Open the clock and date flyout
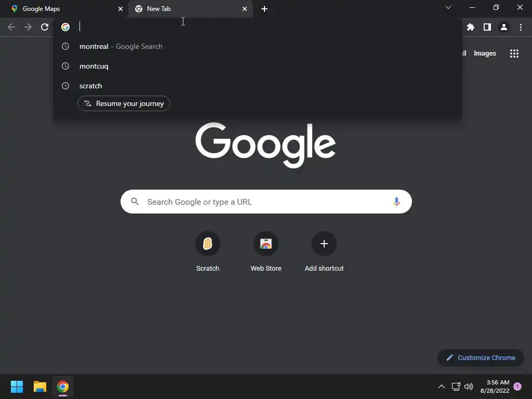This screenshot has height=399, width=532. (x=495, y=387)
